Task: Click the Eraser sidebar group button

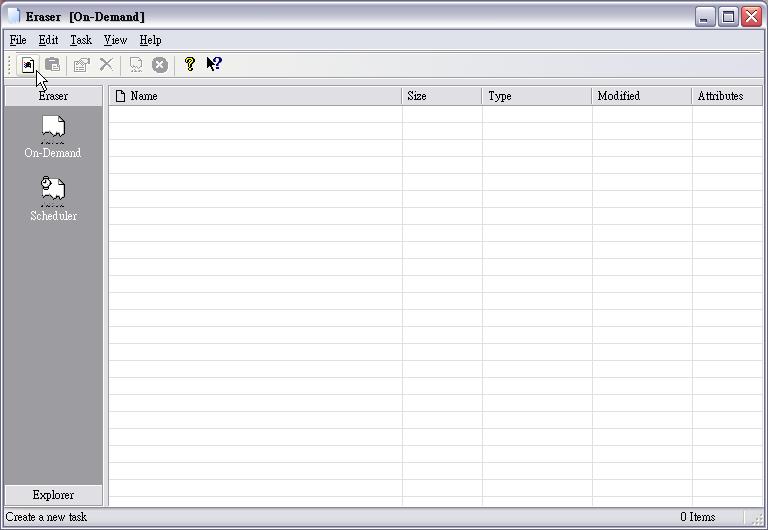Action: (53, 96)
